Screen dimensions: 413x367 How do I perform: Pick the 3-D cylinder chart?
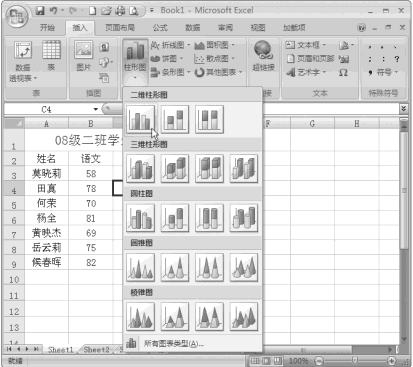(x=244, y=218)
